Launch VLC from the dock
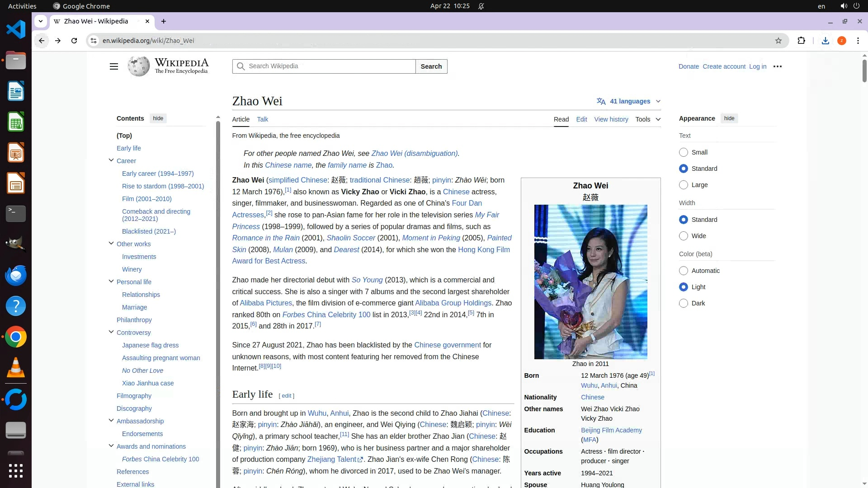Image resolution: width=868 pixels, height=488 pixels. coord(16,367)
